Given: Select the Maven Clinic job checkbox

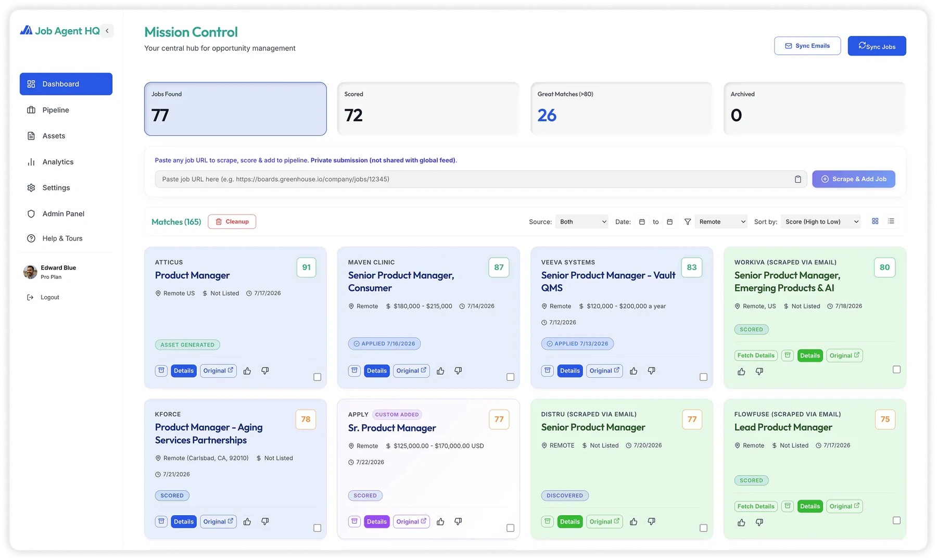Looking at the screenshot, I should [510, 377].
